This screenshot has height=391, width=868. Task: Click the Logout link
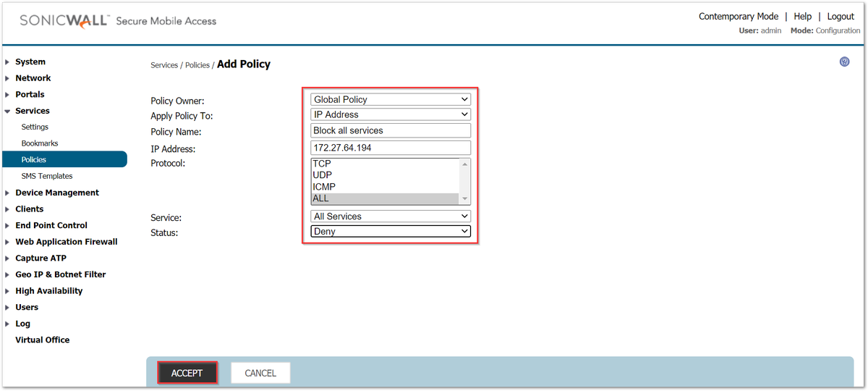point(841,17)
